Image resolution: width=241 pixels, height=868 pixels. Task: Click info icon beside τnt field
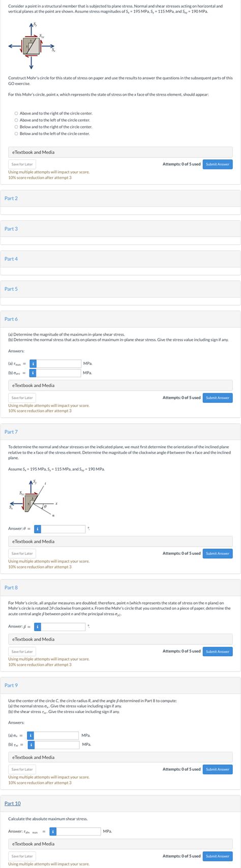(x=31, y=745)
